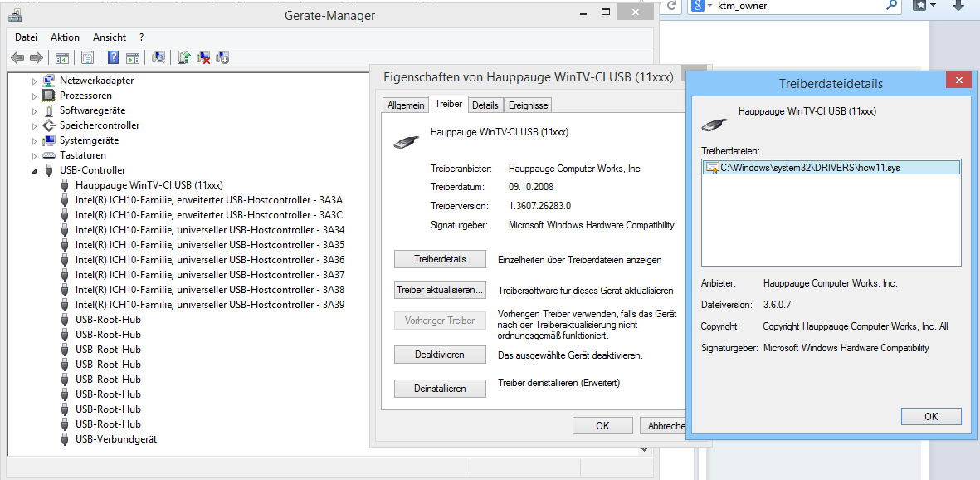
Task: Collapse the USB-Controller node
Action: [34, 171]
